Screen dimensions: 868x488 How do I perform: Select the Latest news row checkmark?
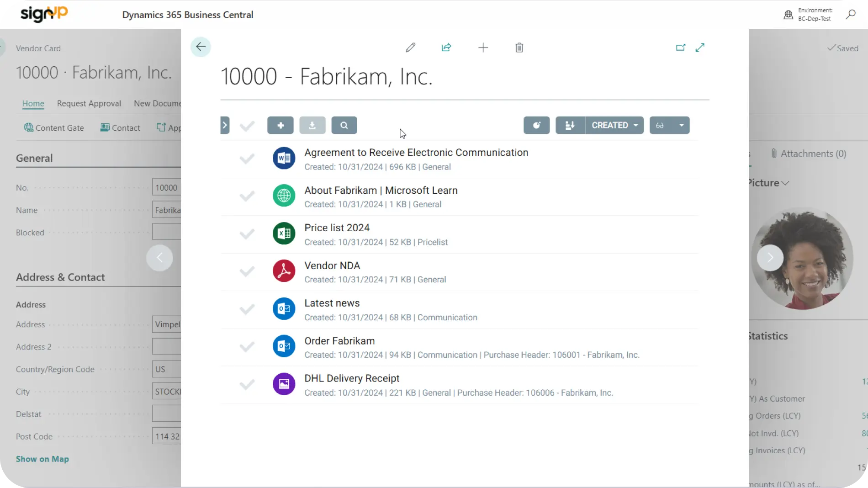tap(247, 309)
